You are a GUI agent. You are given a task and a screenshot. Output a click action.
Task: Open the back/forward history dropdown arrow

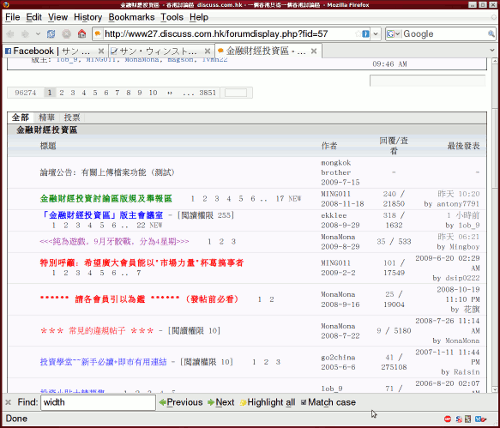tap(38, 34)
